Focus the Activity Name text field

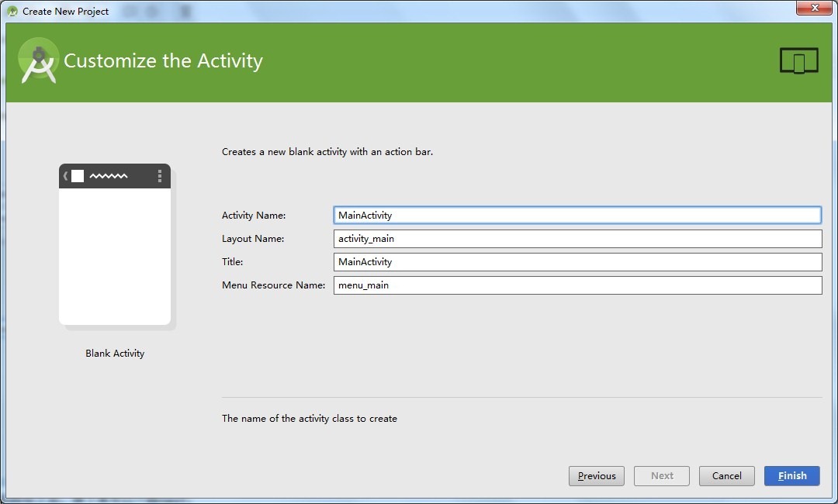pyautogui.click(x=577, y=215)
